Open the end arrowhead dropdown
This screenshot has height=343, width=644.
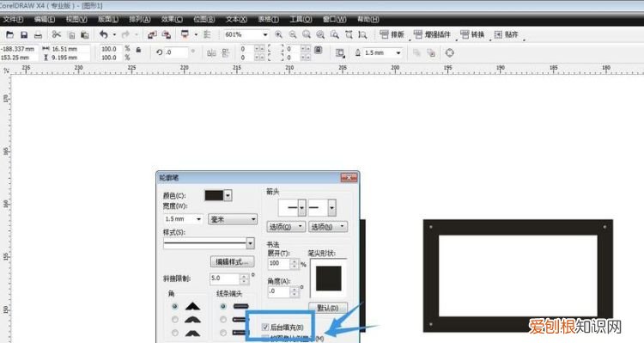point(331,208)
